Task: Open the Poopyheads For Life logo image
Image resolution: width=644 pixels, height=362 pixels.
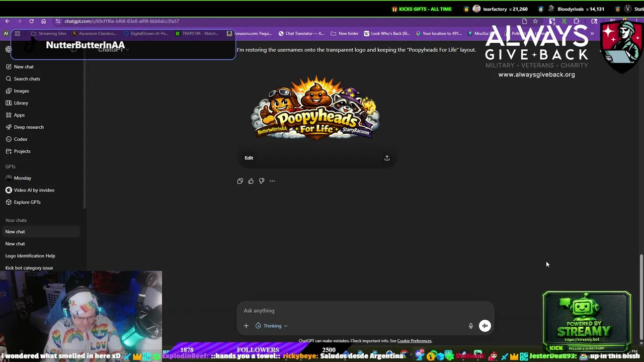Action: click(315, 107)
